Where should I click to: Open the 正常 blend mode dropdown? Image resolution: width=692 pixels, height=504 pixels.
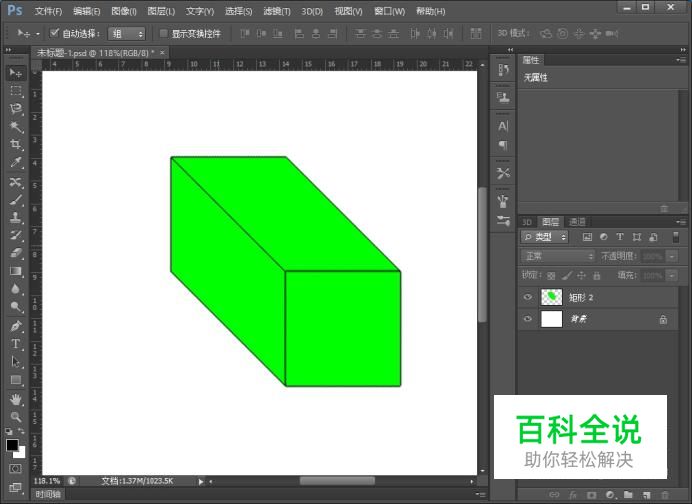[558, 256]
